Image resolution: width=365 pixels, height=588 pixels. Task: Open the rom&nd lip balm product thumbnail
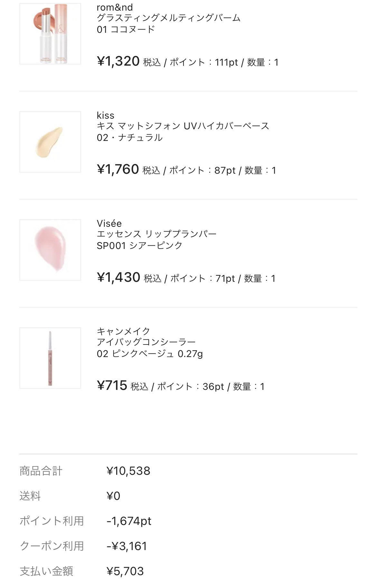[x=50, y=33]
